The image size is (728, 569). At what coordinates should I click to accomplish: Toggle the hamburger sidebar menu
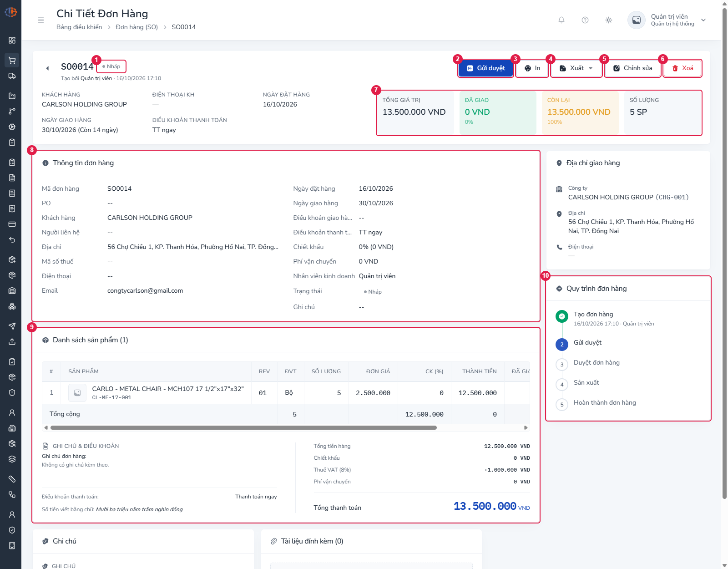click(41, 20)
